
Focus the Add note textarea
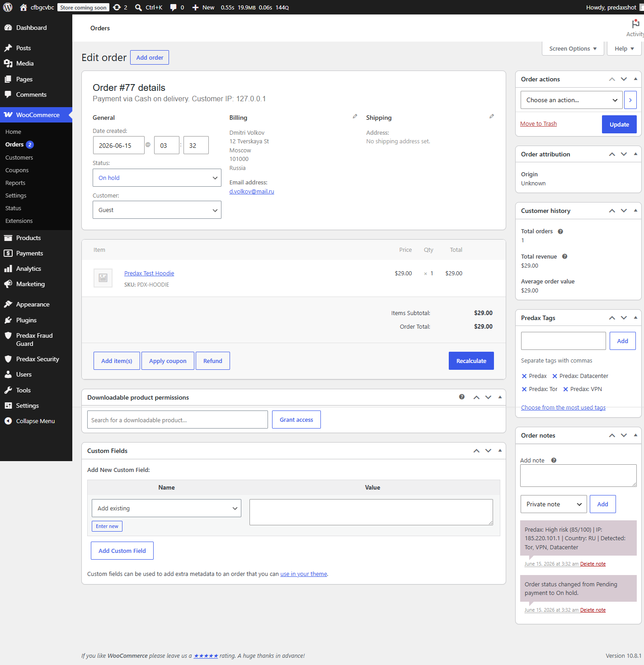pyautogui.click(x=578, y=476)
